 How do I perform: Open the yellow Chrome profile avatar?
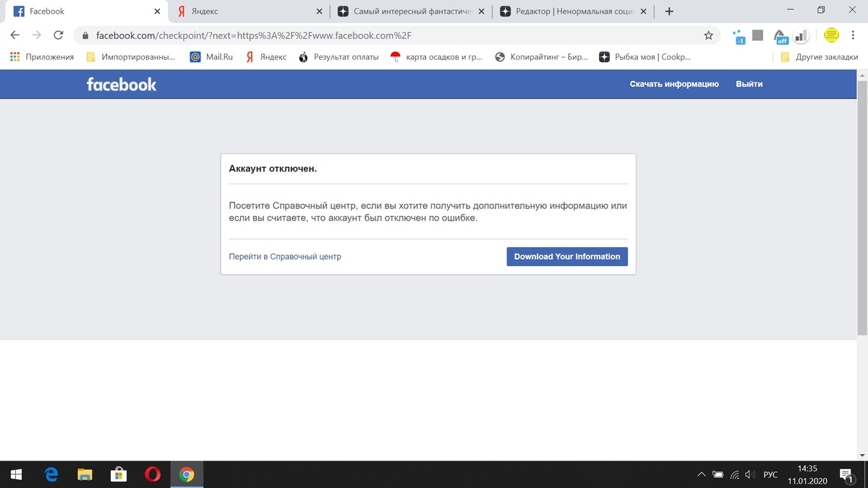[831, 35]
